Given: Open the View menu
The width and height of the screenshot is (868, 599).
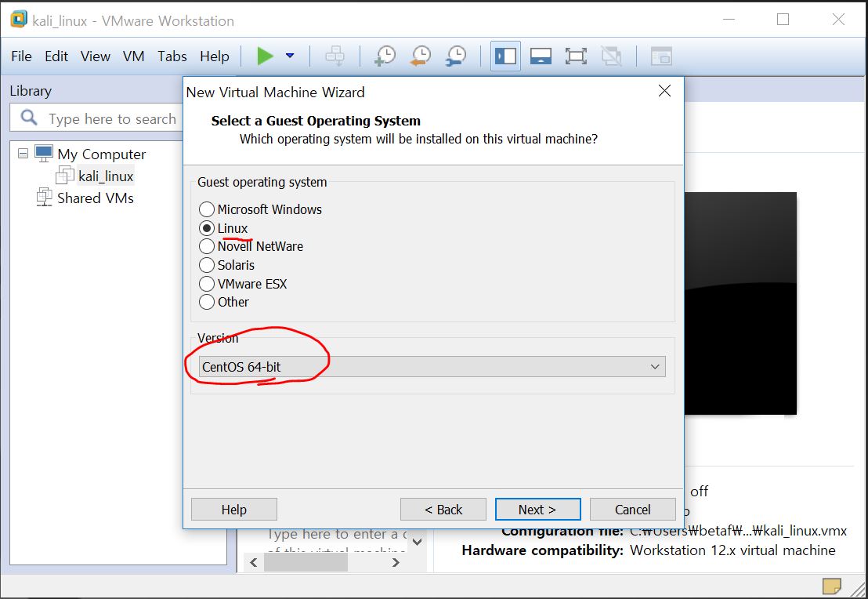Looking at the screenshot, I should pos(96,56).
